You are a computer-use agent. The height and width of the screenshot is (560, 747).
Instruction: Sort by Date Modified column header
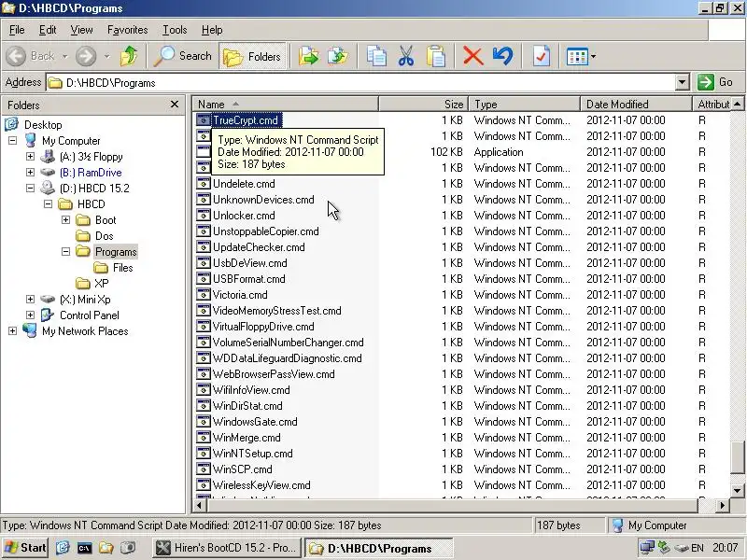point(636,105)
